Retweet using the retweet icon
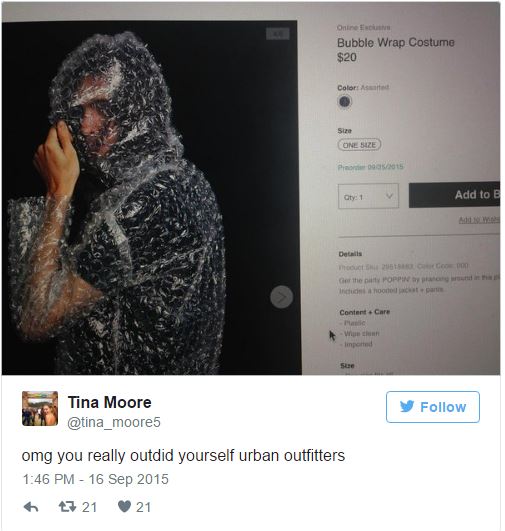Viewport: 505px width, 531px height. 67,507
